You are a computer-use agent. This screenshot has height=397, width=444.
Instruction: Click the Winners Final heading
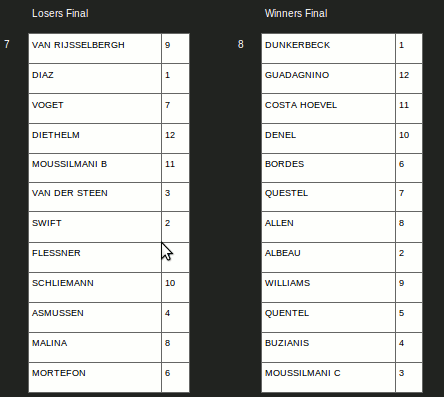296,13
